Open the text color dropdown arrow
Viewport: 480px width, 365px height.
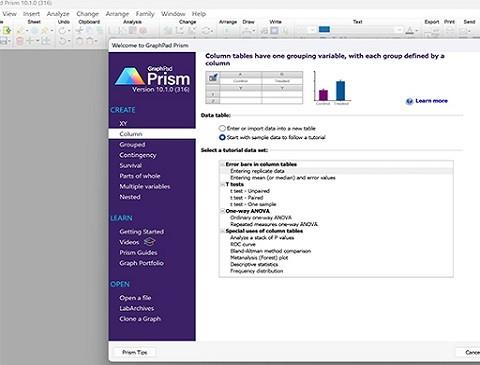click(417, 31)
